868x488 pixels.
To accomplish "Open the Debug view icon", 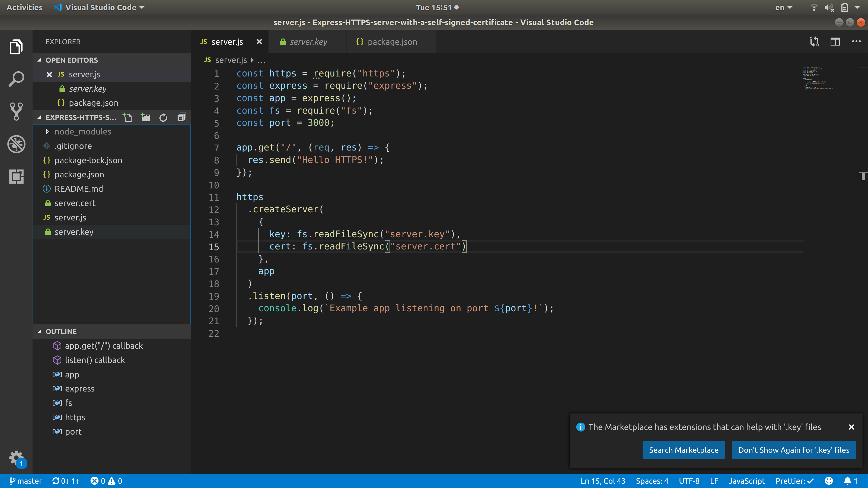I will pyautogui.click(x=16, y=144).
